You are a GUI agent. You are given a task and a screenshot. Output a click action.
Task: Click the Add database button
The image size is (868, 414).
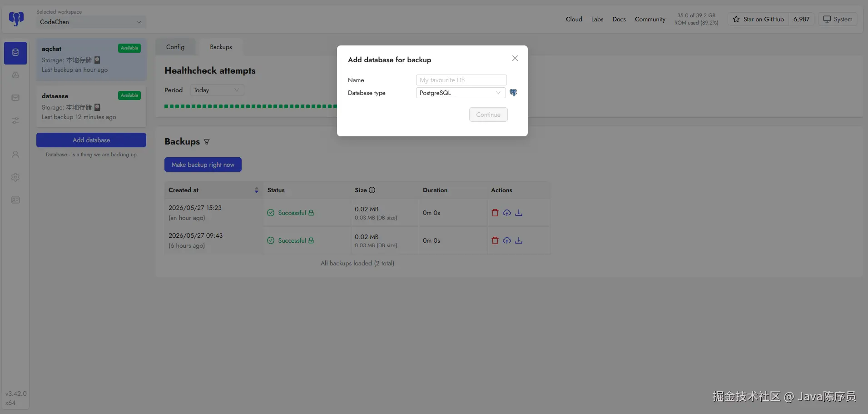pyautogui.click(x=91, y=140)
